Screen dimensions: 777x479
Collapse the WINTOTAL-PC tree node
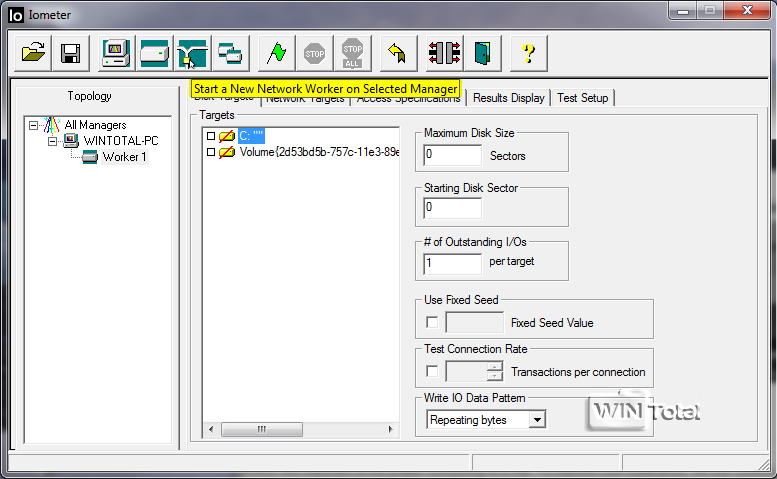pyautogui.click(x=52, y=142)
